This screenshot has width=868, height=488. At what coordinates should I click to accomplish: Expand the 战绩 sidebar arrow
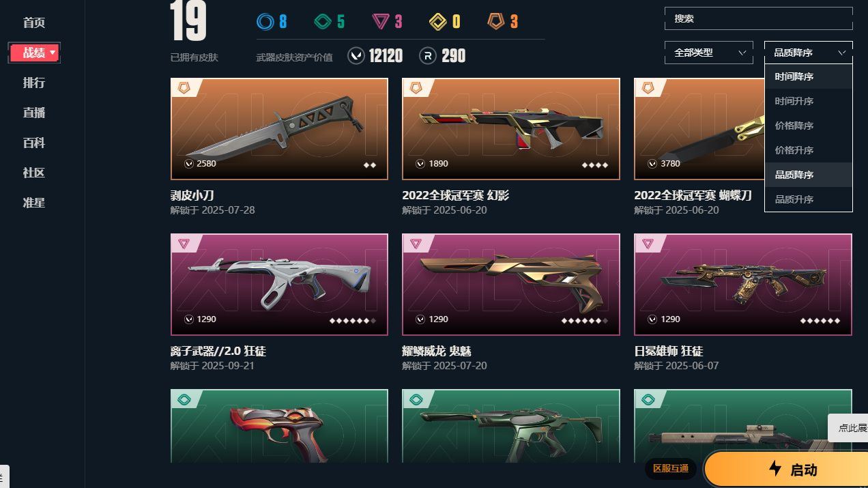tap(53, 53)
